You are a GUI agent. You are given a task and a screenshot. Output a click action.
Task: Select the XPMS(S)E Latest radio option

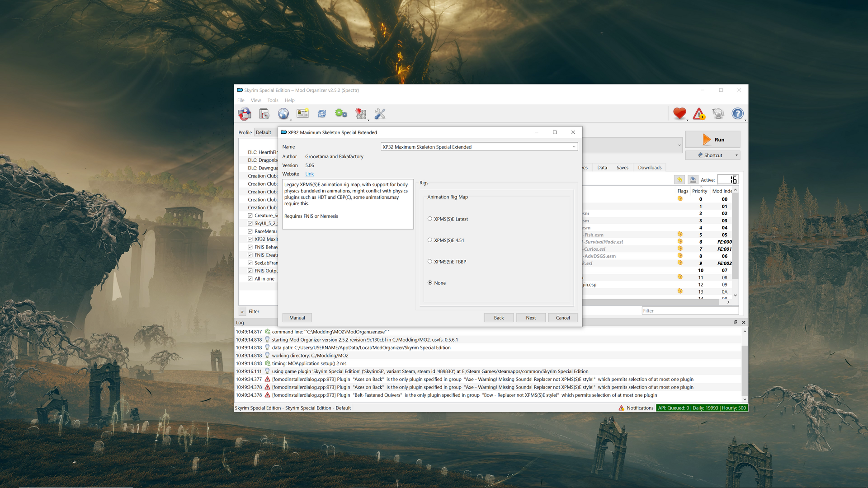click(x=429, y=219)
